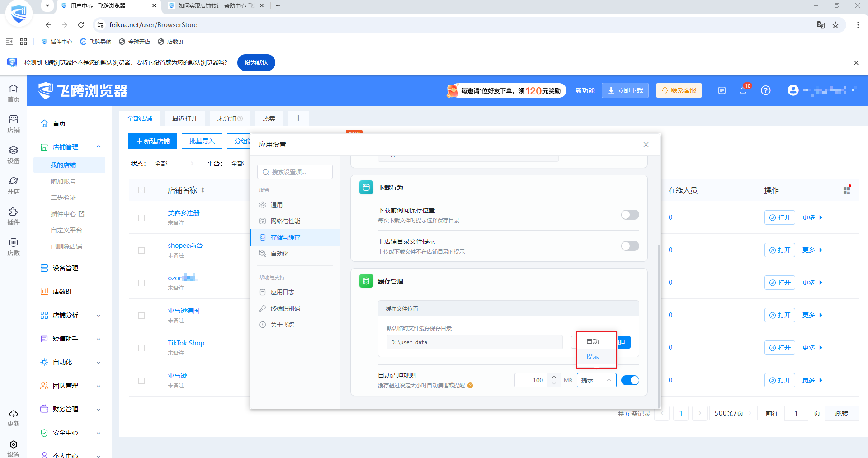
Task: Bookmark this page with the star icon
Action: [x=835, y=25]
